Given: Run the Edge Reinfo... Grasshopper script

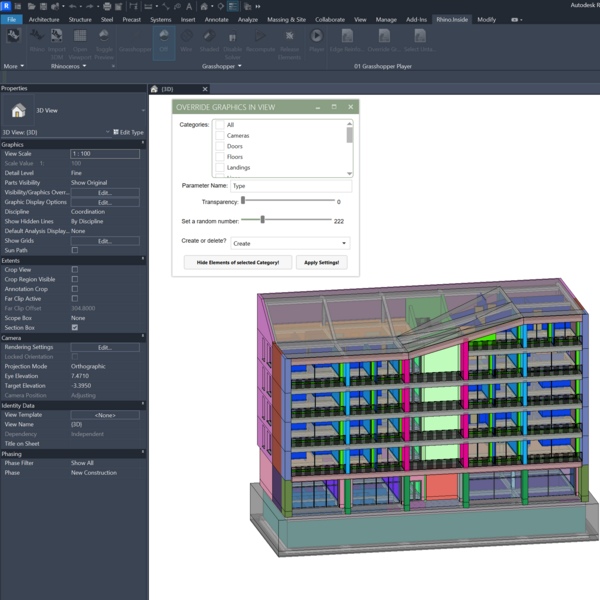Looking at the screenshot, I should point(347,41).
